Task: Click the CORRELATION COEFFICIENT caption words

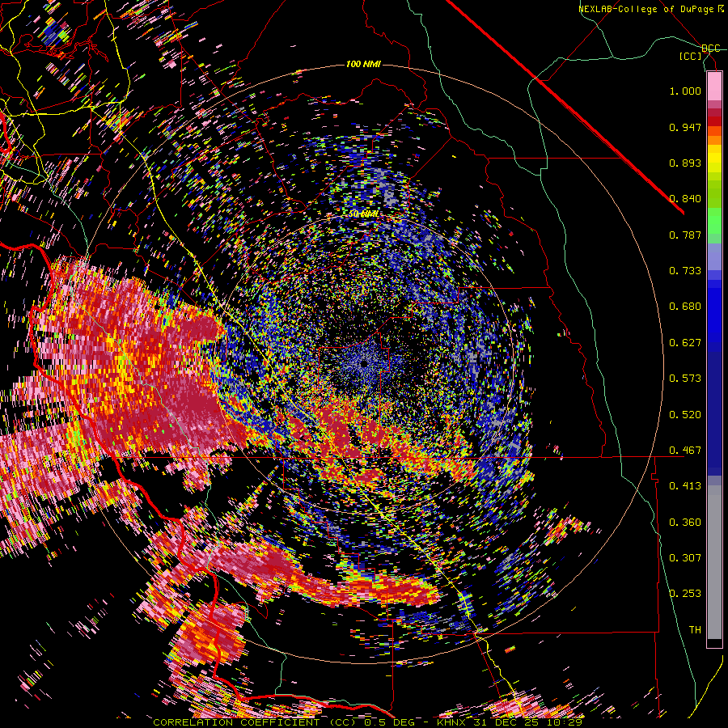Action: 236,722
